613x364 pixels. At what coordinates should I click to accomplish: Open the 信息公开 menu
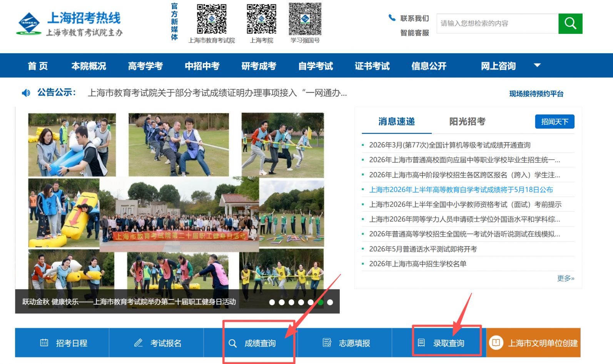429,66
